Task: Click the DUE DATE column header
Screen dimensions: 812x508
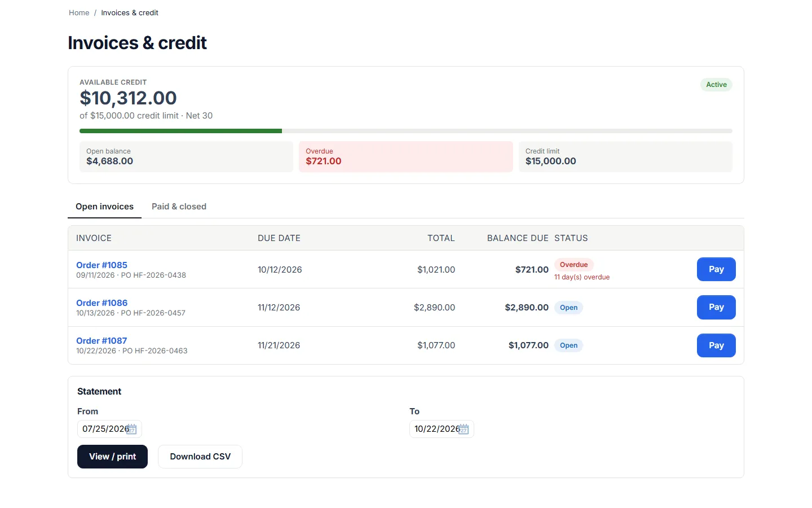Action: (279, 238)
